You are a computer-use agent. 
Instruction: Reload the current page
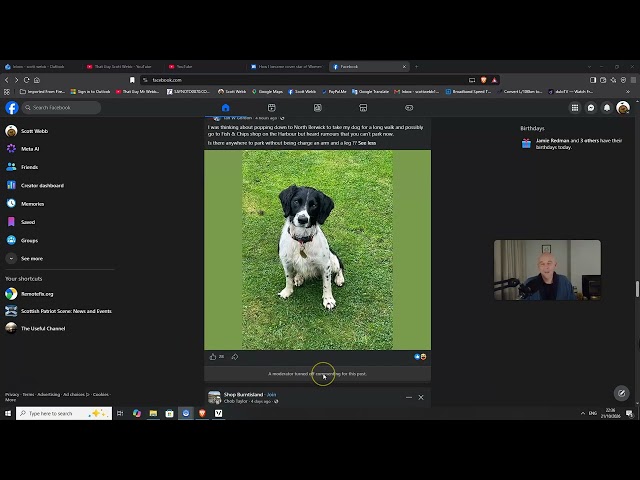[x=27, y=80]
